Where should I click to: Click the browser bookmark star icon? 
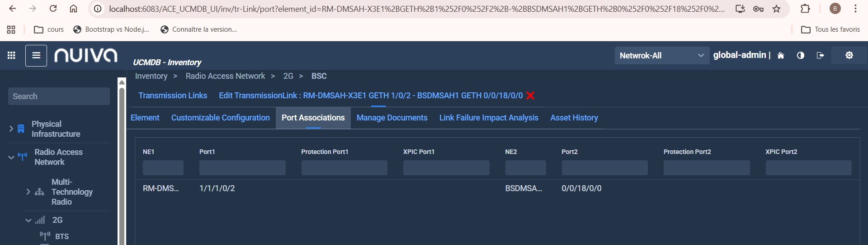tap(777, 9)
